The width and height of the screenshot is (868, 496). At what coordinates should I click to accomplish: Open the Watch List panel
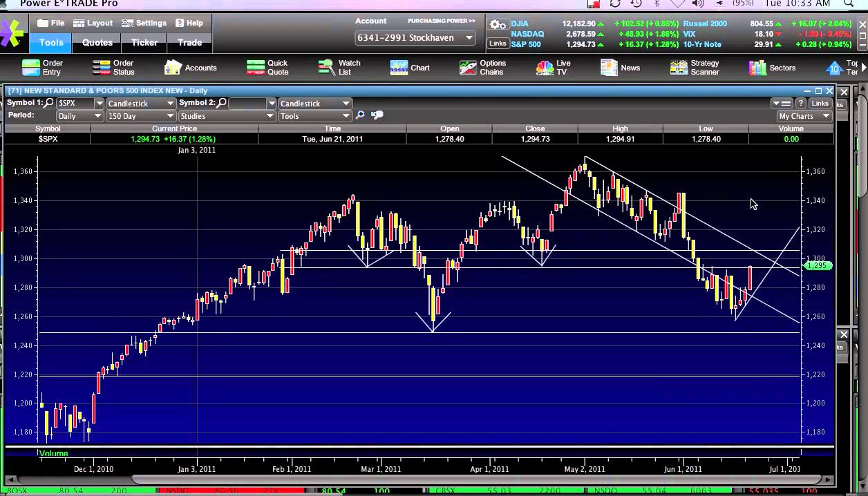pos(339,68)
